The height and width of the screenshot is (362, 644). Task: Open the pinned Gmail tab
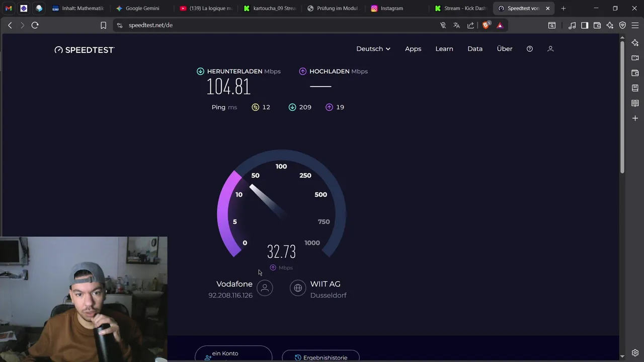[x=9, y=9]
